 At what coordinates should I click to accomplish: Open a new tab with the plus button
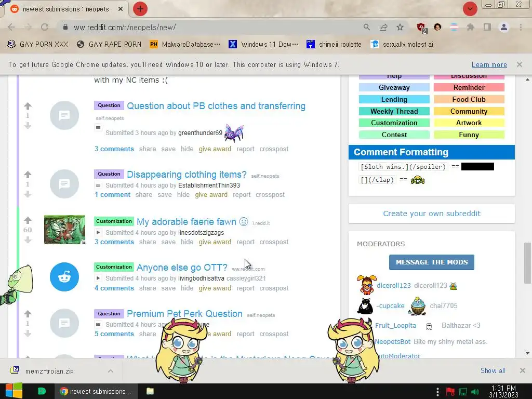pyautogui.click(x=140, y=9)
